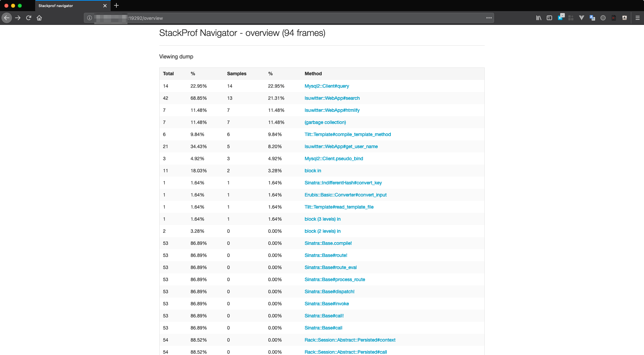This screenshot has height=355, width=644.
Task: Click 21.31% in the WebApp#search row
Action: [x=276, y=98]
